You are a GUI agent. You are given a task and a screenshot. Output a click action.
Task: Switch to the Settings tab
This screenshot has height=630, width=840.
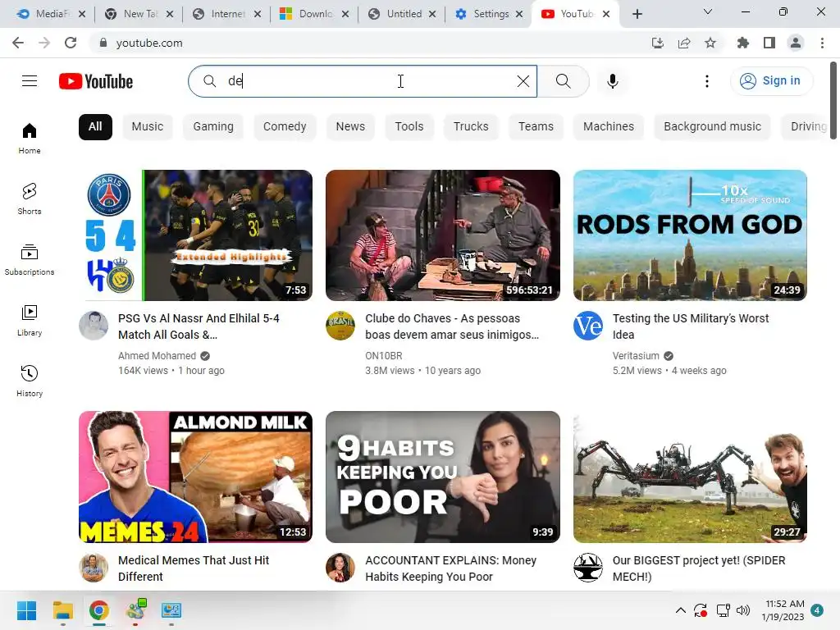coord(489,14)
